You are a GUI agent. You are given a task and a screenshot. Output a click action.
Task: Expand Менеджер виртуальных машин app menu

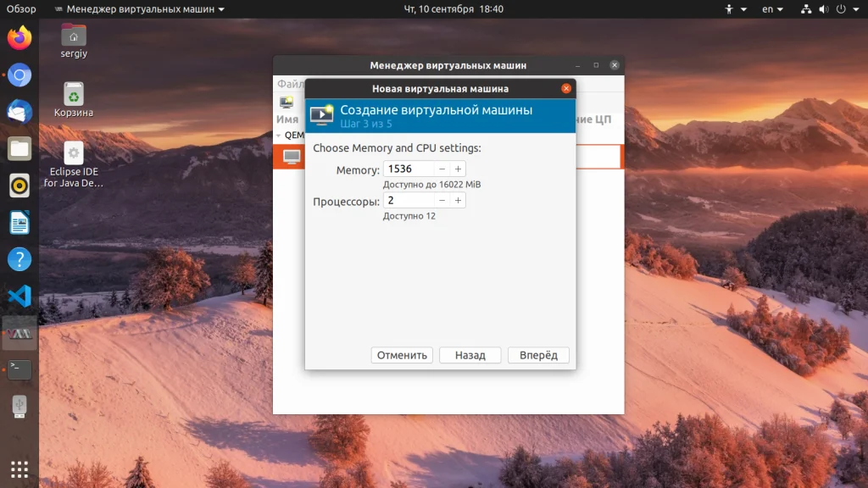tap(140, 8)
